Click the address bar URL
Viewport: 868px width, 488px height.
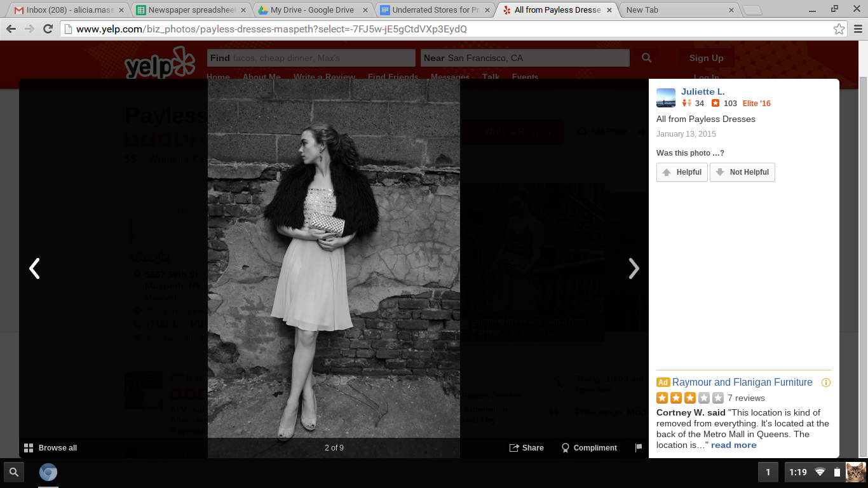click(271, 29)
